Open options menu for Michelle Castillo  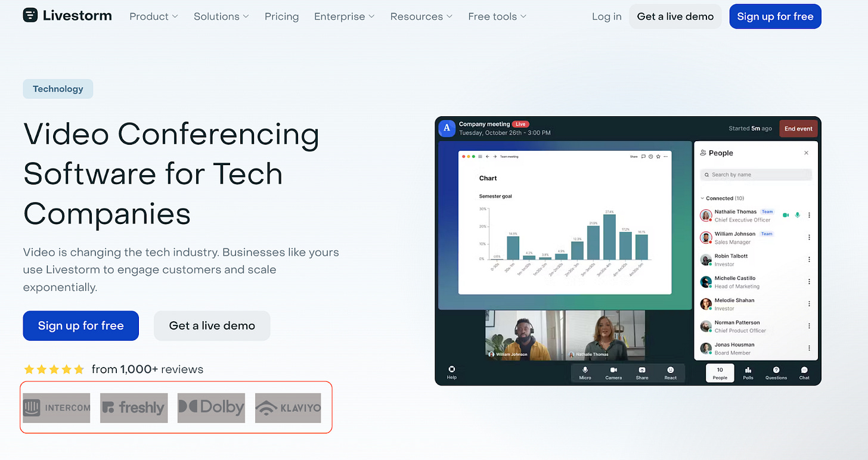coord(809,282)
